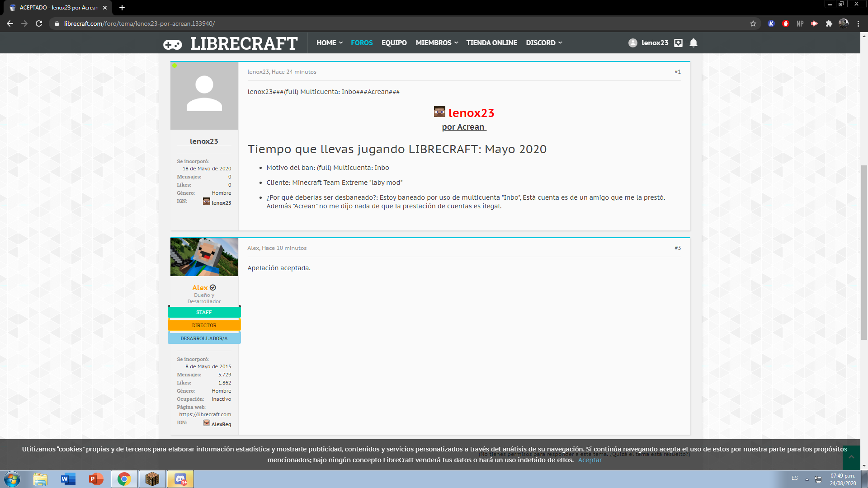Open PowerPoint from the taskbar
This screenshot has width=868, height=488.
tap(96, 479)
